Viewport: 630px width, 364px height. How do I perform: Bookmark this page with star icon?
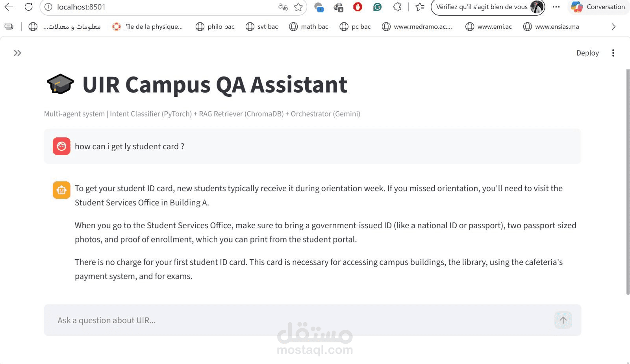pyautogui.click(x=298, y=7)
